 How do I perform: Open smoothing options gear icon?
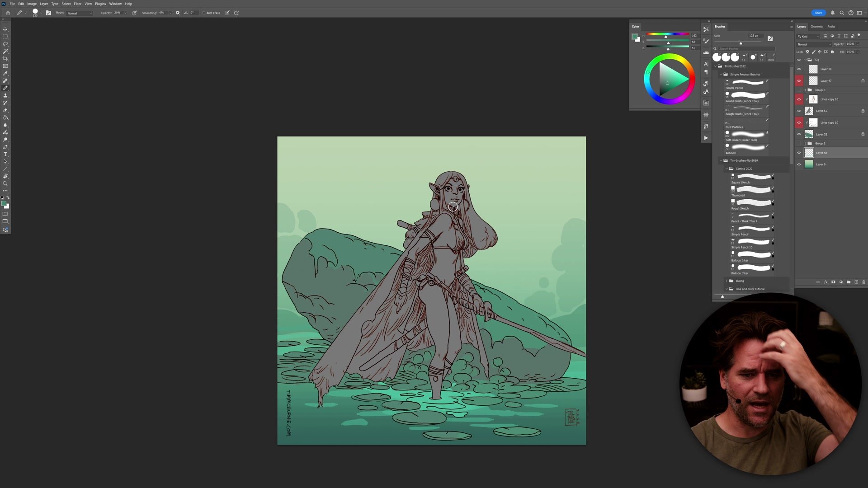(x=178, y=13)
